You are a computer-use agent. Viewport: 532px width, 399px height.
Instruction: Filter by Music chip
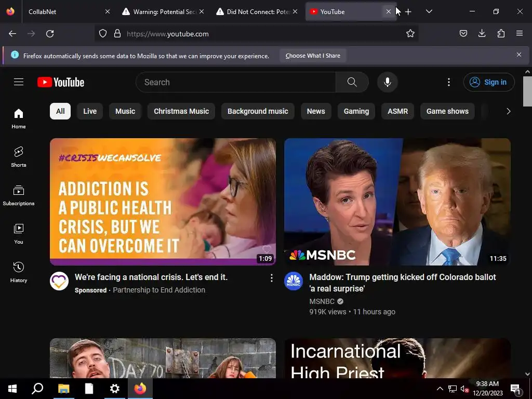pos(125,111)
